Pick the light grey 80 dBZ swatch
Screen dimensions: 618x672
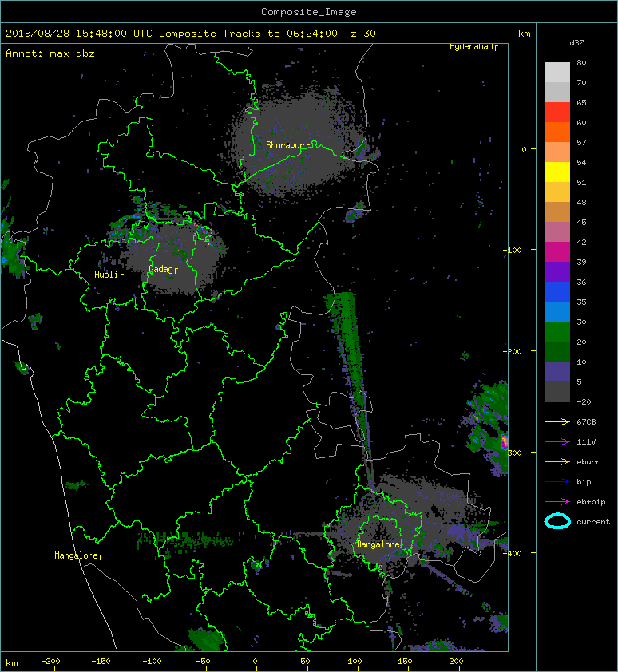[557, 73]
